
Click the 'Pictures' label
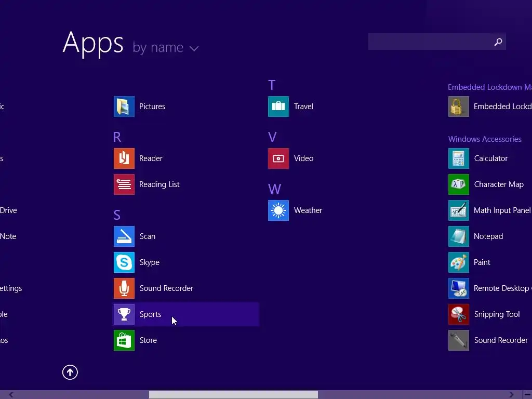tap(152, 107)
